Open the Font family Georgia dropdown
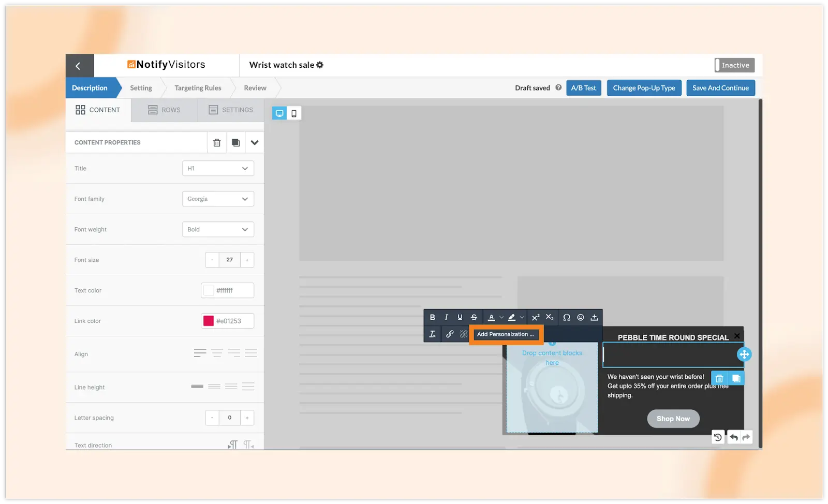This screenshot has height=504, width=828. click(x=218, y=199)
